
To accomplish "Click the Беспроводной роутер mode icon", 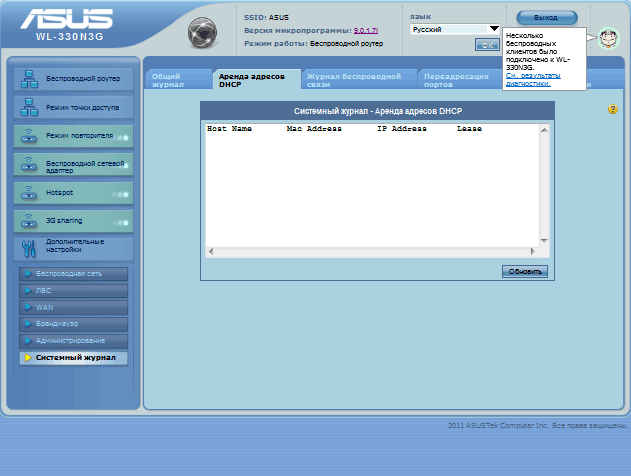I will coord(29,78).
